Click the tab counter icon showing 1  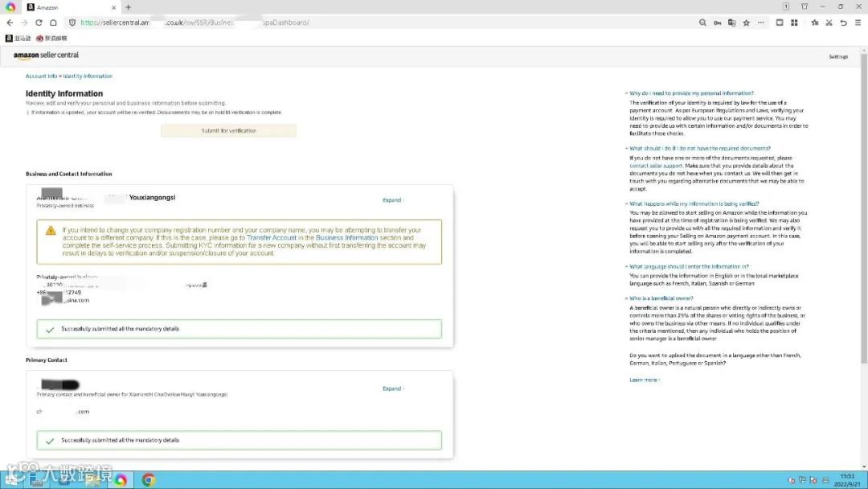786,6
